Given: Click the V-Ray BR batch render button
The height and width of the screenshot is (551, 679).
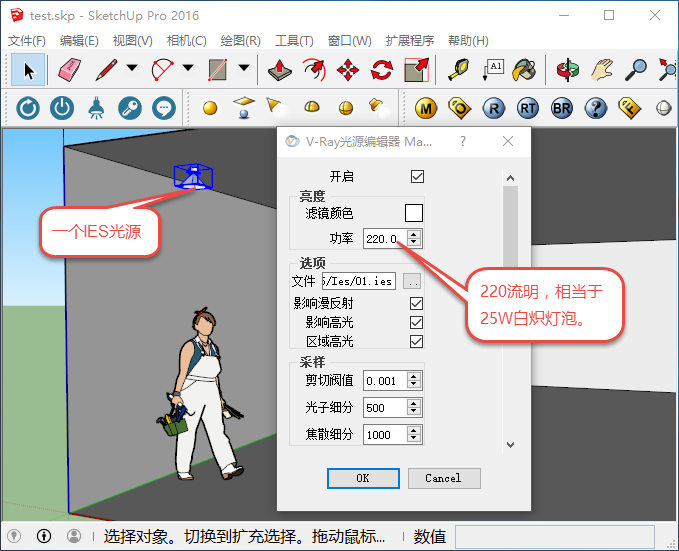Looking at the screenshot, I should (x=562, y=108).
